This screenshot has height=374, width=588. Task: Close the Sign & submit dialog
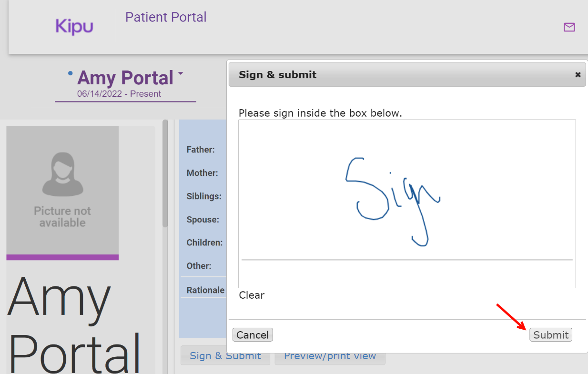(578, 75)
